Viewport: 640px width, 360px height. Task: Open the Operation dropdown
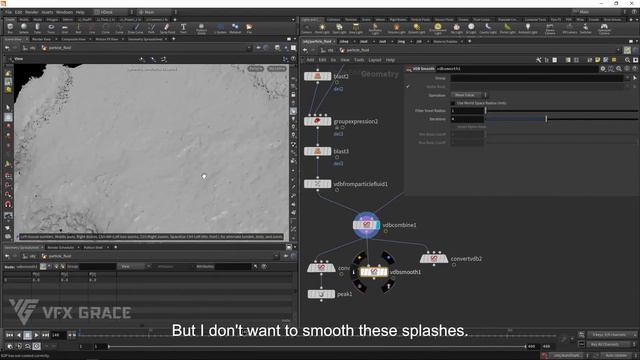coord(469,95)
